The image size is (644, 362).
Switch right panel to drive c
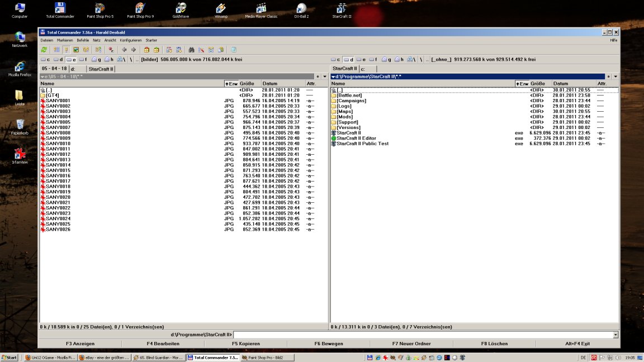(335, 60)
